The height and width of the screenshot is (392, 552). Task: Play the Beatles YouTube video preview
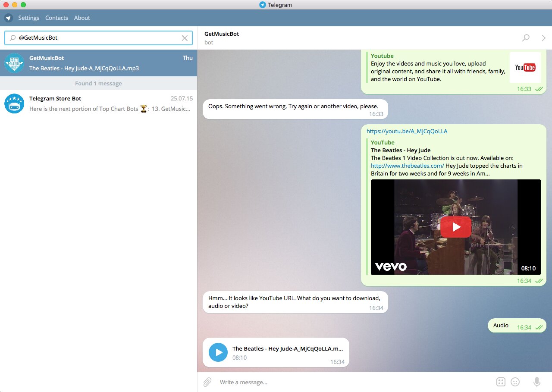tap(455, 227)
